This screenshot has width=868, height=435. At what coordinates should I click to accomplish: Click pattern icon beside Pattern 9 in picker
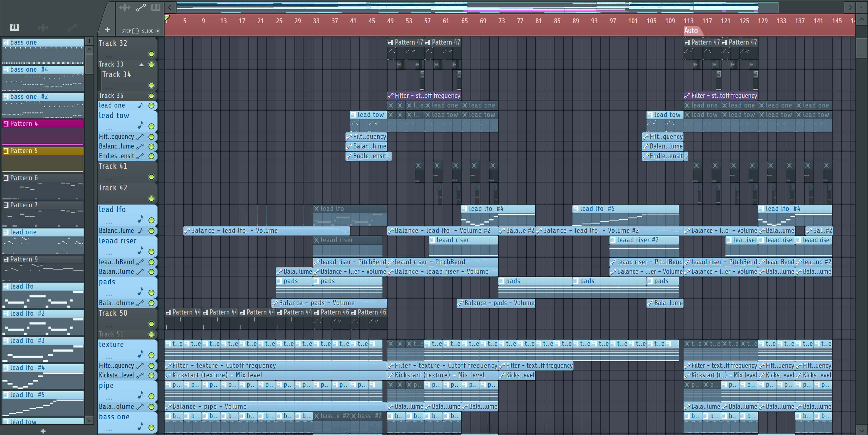point(6,259)
